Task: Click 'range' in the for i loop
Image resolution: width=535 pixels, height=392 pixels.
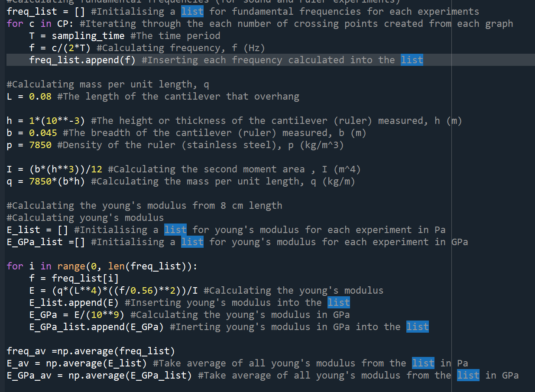Action: point(71,266)
